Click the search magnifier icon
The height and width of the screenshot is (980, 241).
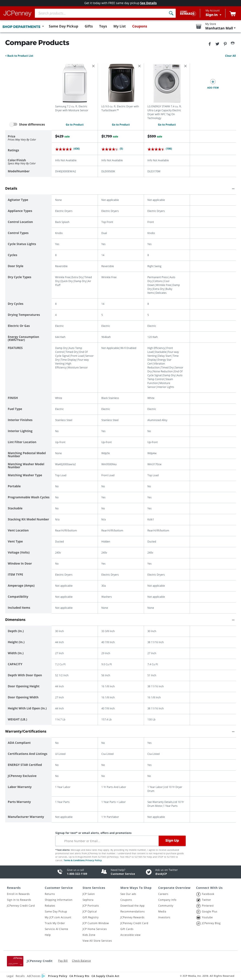171,13
